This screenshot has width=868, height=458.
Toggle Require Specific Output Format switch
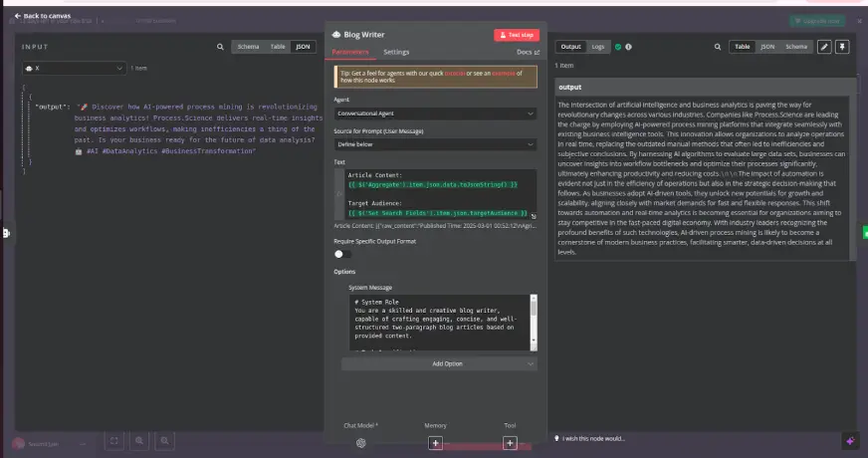pyautogui.click(x=342, y=254)
